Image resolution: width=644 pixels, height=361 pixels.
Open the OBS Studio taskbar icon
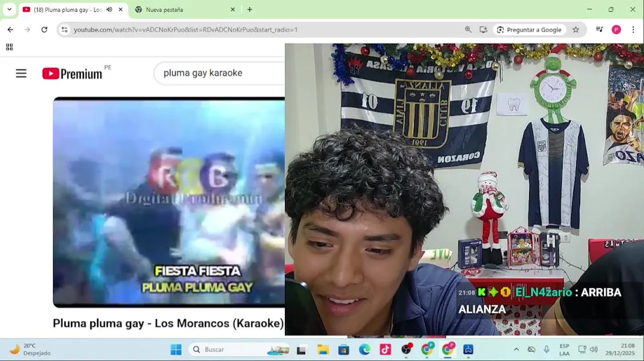tap(406, 349)
